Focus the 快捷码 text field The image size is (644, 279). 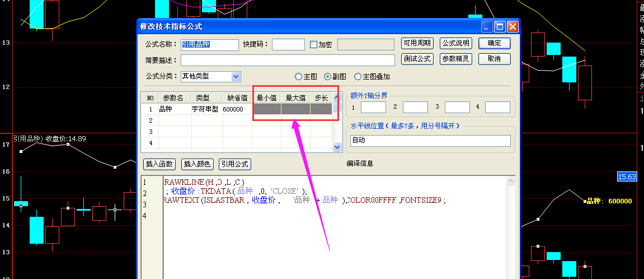click(x=288, y=44)
